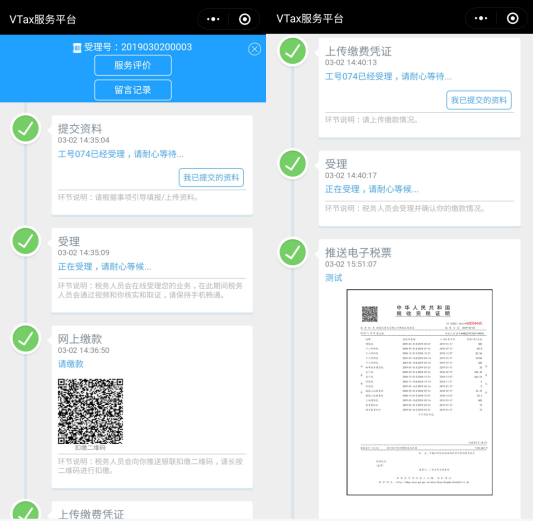533x521 pixels.
Task: Open the 服务评价 button
Action: [133, 65]
